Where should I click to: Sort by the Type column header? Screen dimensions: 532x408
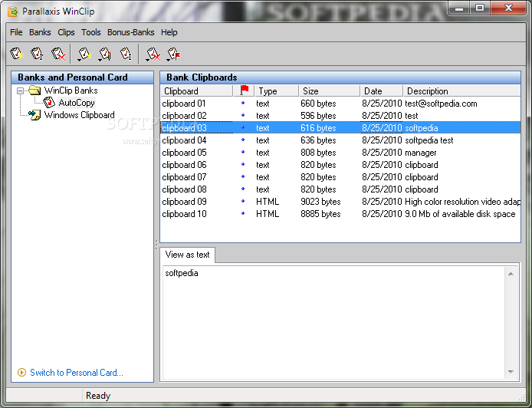(x=277, y=91)
